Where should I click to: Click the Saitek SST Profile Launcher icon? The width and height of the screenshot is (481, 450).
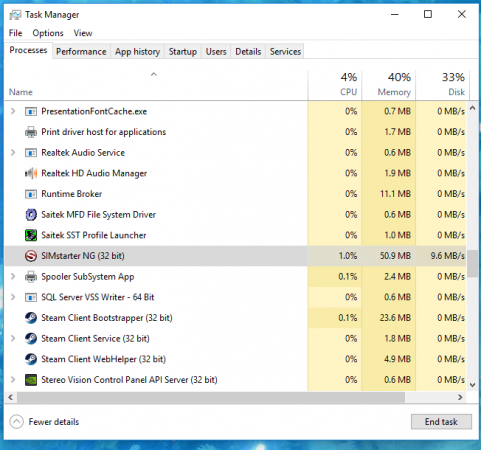[31, 235]
